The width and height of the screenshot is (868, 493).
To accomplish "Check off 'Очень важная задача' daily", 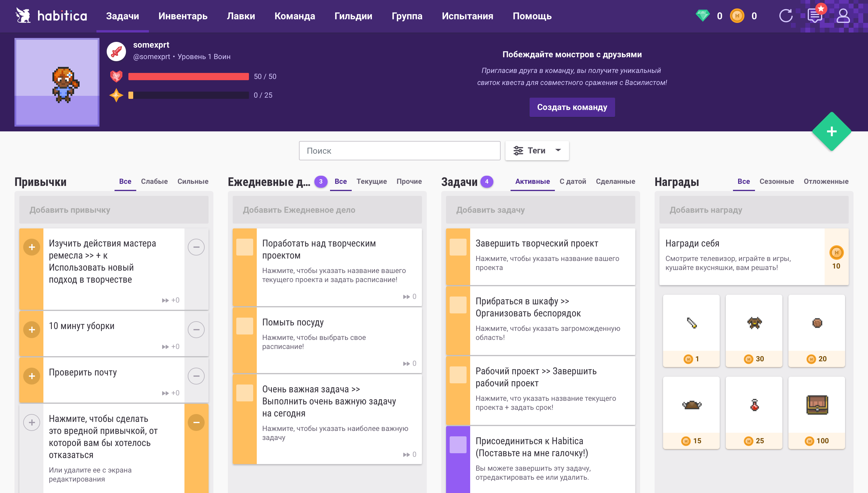I will pos(245,393).
